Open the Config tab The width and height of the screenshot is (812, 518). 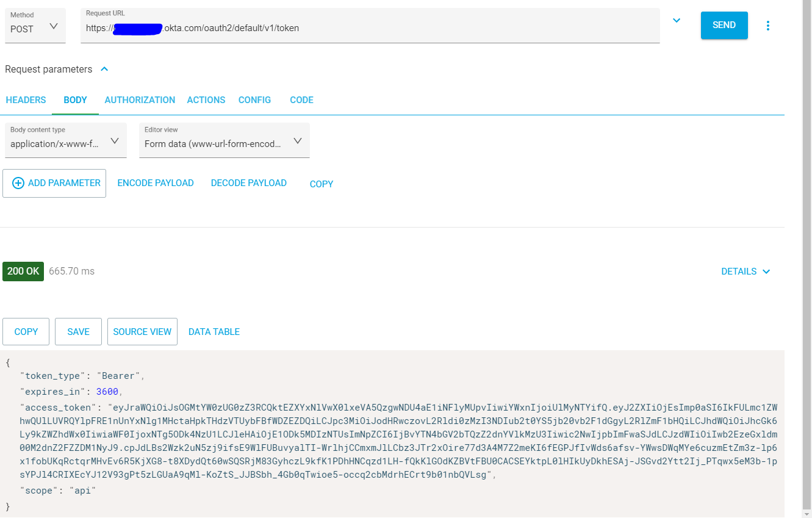click(x=254, y=100)
